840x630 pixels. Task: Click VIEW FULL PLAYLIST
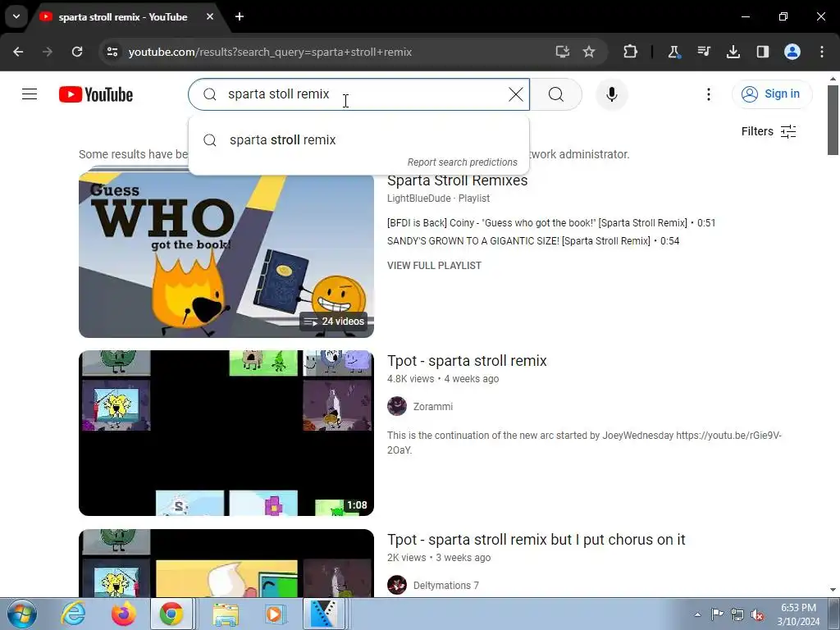pyautogui.click(x=434, y=266)
